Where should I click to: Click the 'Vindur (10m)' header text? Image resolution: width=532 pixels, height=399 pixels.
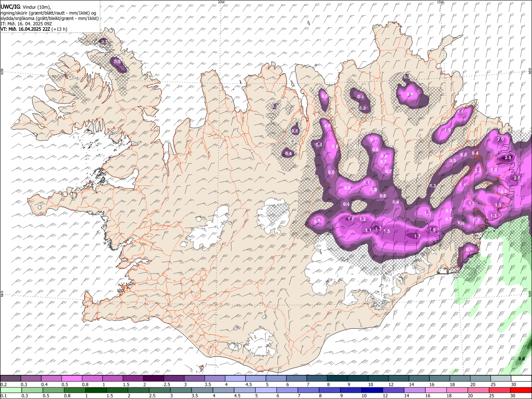pyautogui.click(x=36, y=7)
